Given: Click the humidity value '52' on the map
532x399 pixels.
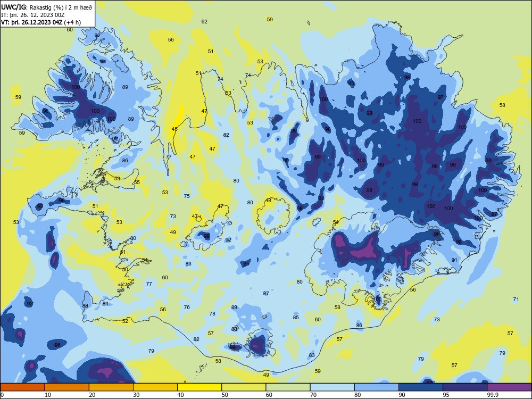Looking at the screenshot, I should pyautogui.click(x=125, y=321).
